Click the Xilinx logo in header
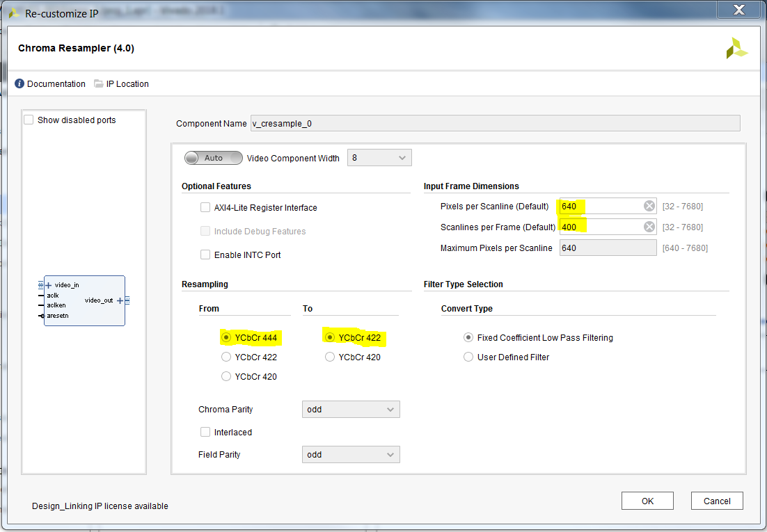Image resolution: width=767 pixels, height=532 pixels. coord(736,49)
